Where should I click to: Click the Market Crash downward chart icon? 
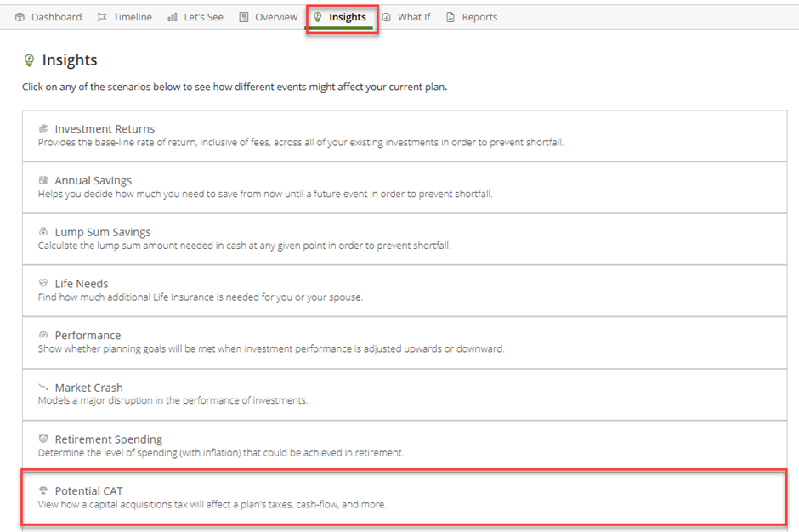(x=43, y=388)
